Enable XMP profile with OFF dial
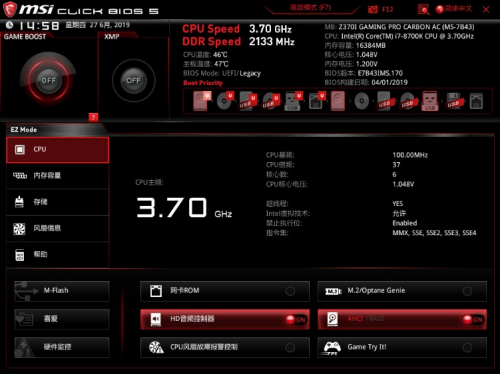 click(133, 80)
